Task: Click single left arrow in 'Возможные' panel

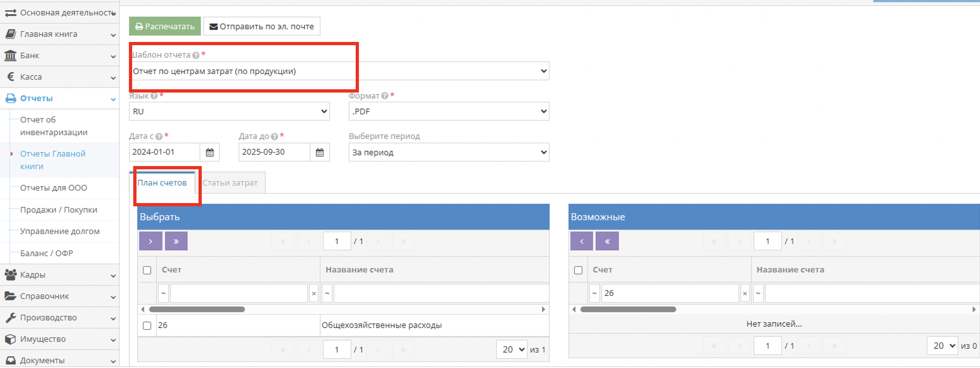Action: (582, 241)
